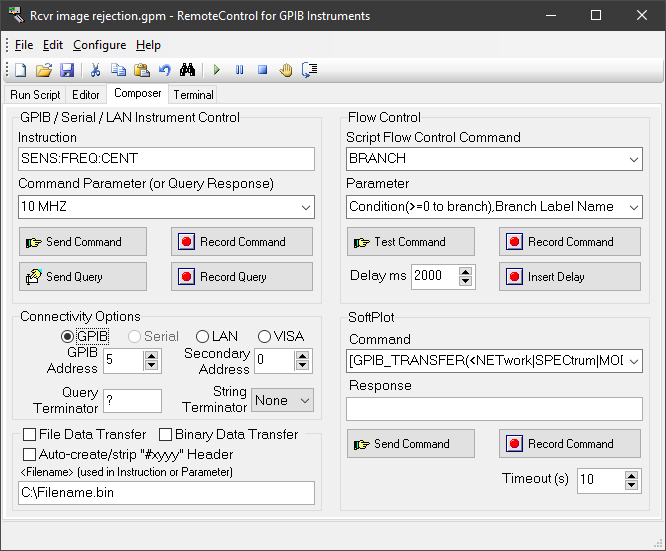Click the New file toolbar icon
Image resolution: width=666 pixels, height=551 pixels.
point(20,70)
